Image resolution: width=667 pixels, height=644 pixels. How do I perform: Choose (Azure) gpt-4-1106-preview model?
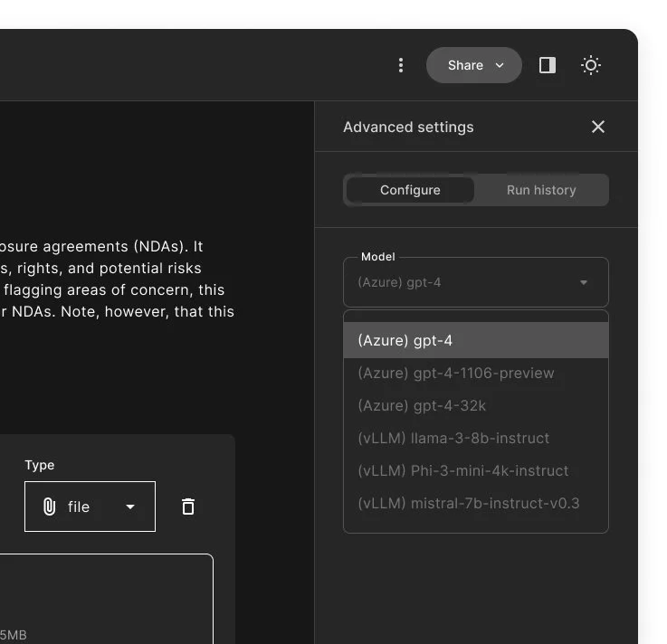475,373
